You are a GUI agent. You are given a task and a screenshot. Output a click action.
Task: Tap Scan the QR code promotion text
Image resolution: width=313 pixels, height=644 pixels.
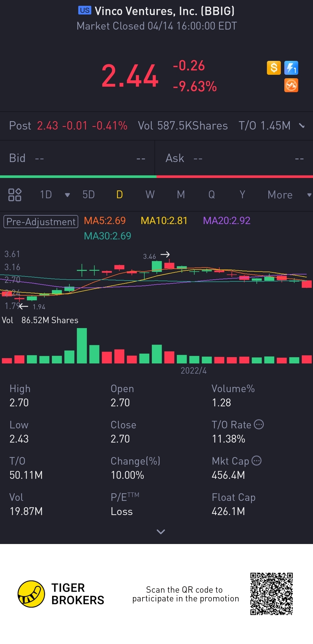(x=186, y=594)
